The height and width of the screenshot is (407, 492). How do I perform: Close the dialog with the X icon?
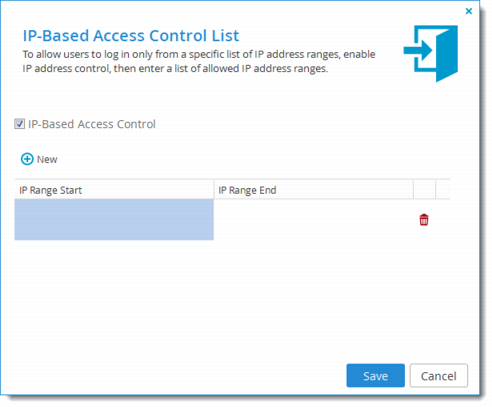(x=469, y=11)
